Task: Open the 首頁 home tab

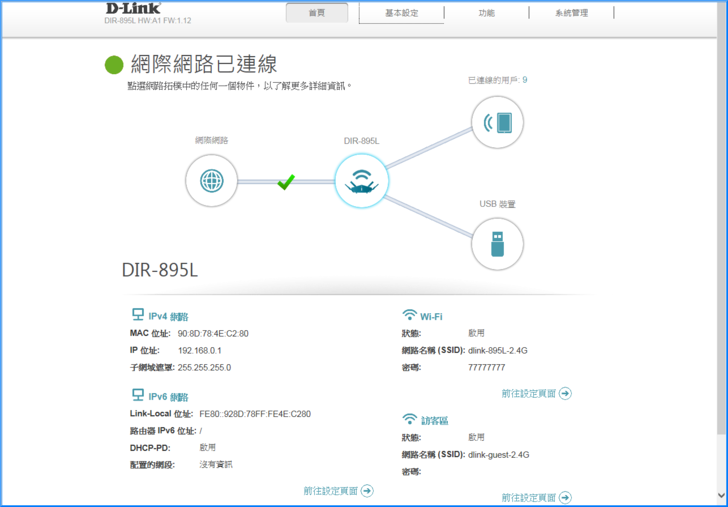Action: (x=317, y=13)
